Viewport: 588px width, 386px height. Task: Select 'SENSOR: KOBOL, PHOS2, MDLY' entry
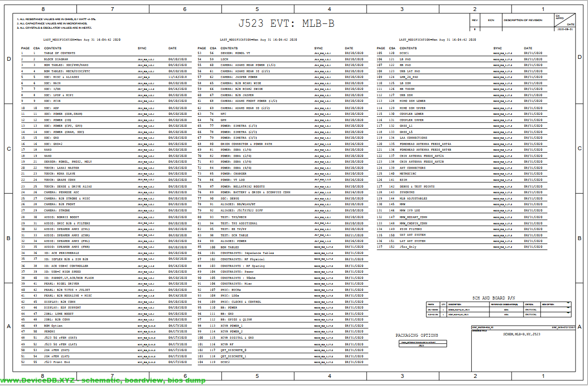coord(68,162)
